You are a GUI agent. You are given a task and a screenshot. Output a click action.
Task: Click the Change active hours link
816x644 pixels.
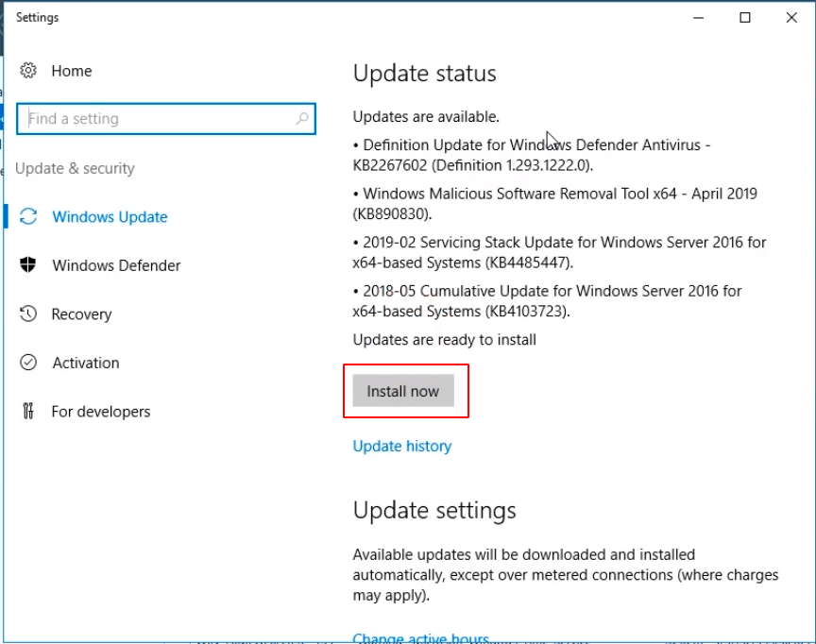click(420, 638)
